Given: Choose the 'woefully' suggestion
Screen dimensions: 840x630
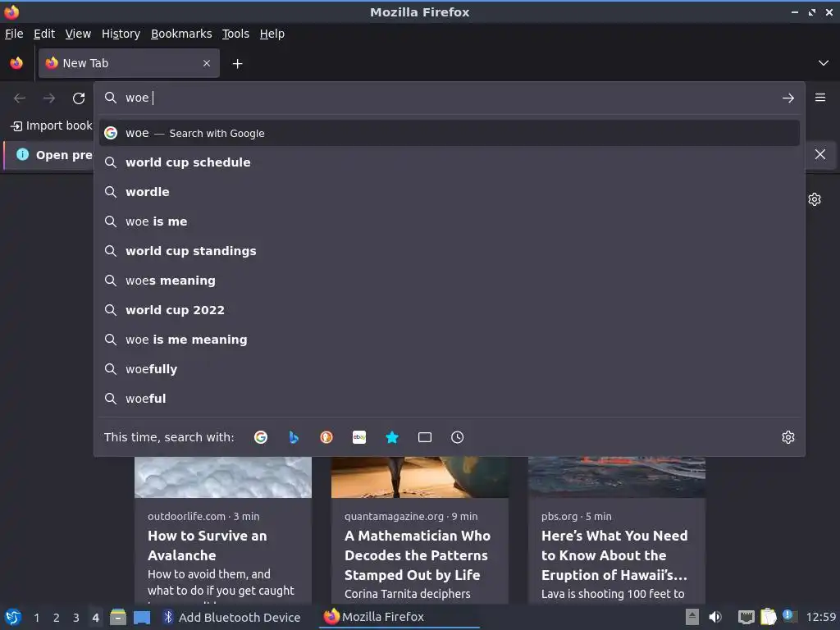Looking at the screenshot, I should [449, 369].
